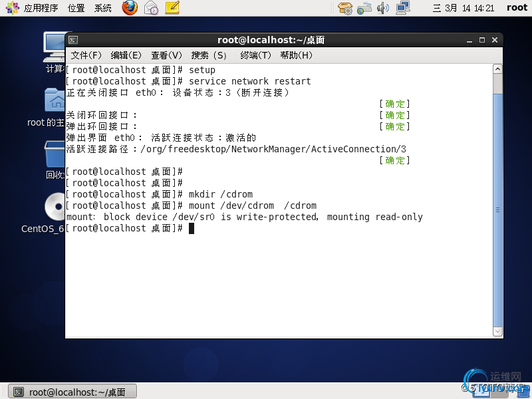Screen dimensions: 532x399
Task: Click the root user menu
Action: tap(517, 7)
